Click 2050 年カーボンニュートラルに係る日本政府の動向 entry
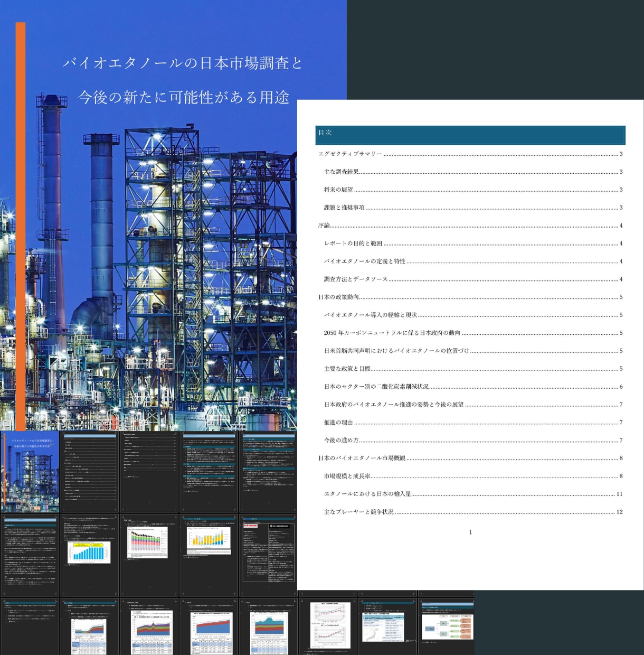The image size is (644, 655). pos(473,333)
